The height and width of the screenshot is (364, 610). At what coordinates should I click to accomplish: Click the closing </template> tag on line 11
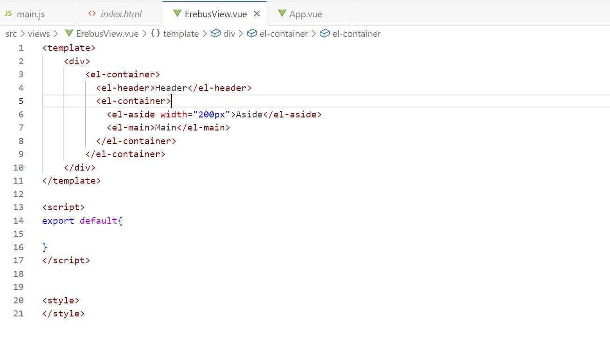[x=71, y=181]
